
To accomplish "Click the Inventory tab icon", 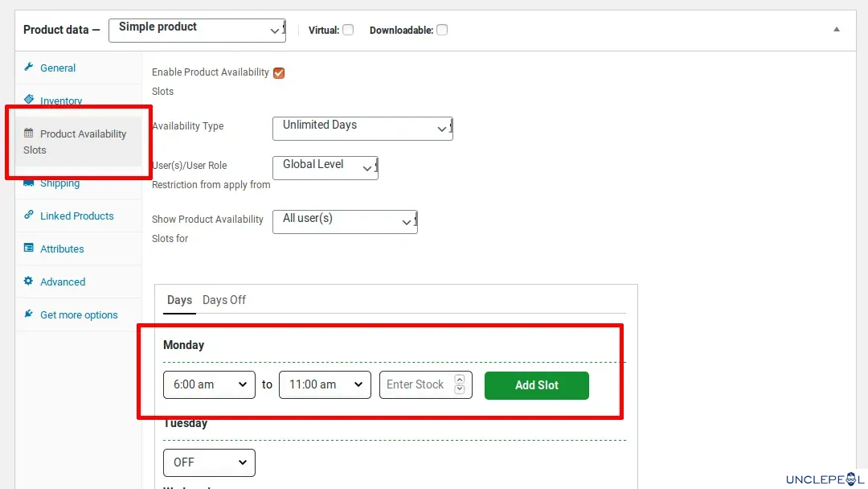I will tap(28, 101).
